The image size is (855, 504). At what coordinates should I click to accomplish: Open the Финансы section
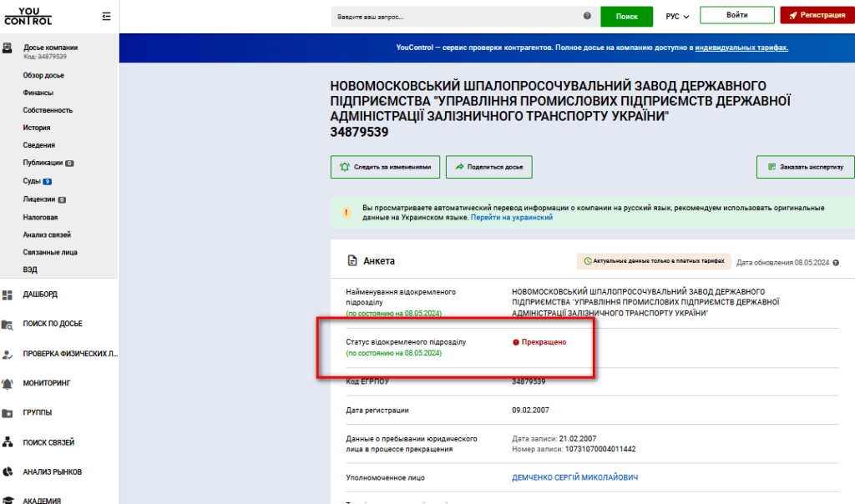[x=38, y=93]
